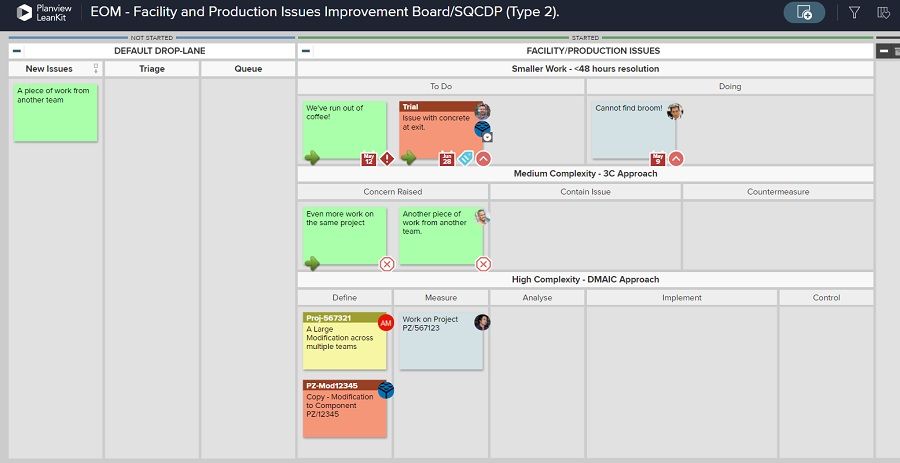Click High Complexity - DMAIC Approach header
This screenshot has width=900, height=463.
click(585, 279)
